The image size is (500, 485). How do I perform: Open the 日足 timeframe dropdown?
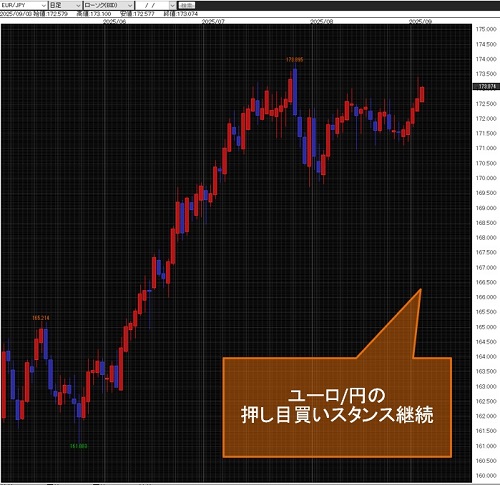(65, 5)
